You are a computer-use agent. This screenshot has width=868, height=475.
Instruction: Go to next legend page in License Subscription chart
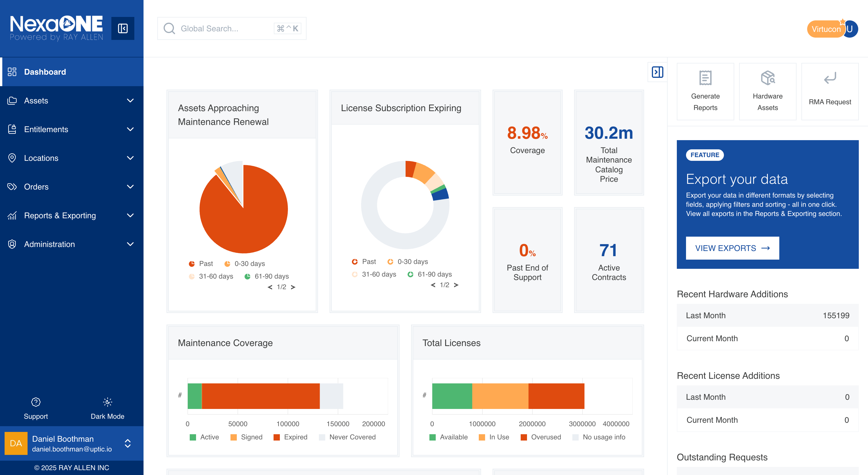(456, 285)
